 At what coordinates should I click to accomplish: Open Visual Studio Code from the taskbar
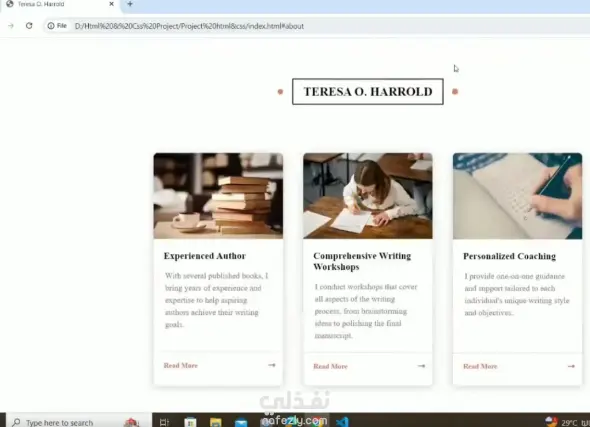342,422
